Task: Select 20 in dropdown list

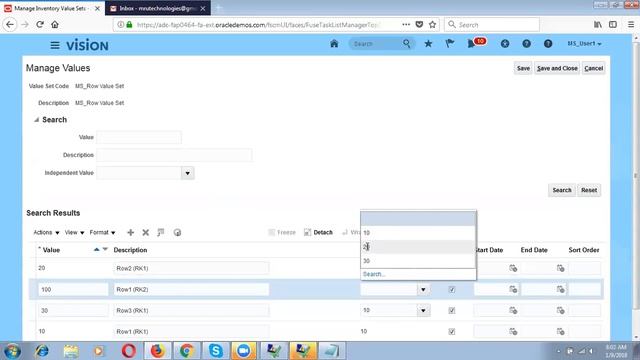Action: 418,247
